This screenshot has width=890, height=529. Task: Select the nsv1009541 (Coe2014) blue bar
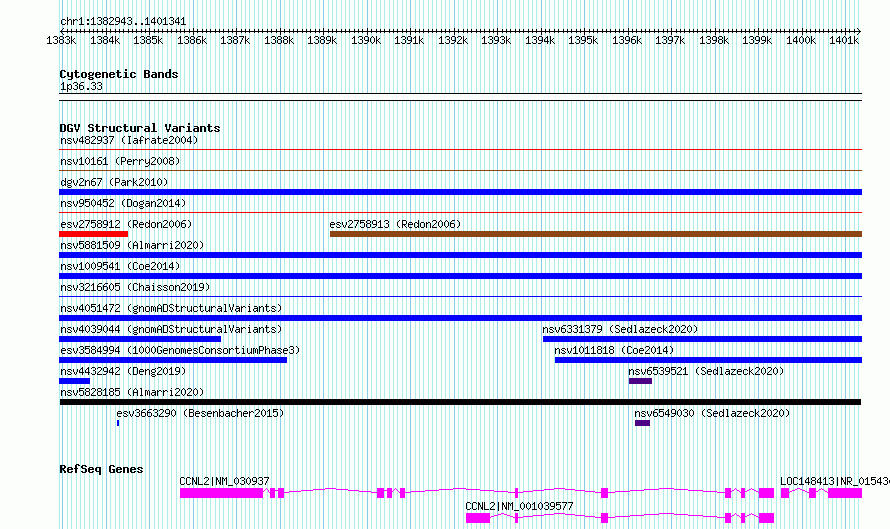(460, 276)
